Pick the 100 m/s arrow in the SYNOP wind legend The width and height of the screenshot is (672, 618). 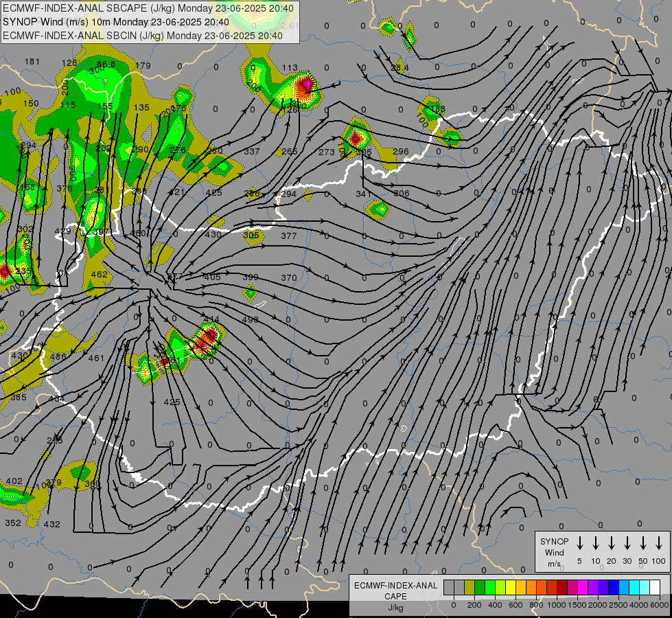tap(659, 543)
